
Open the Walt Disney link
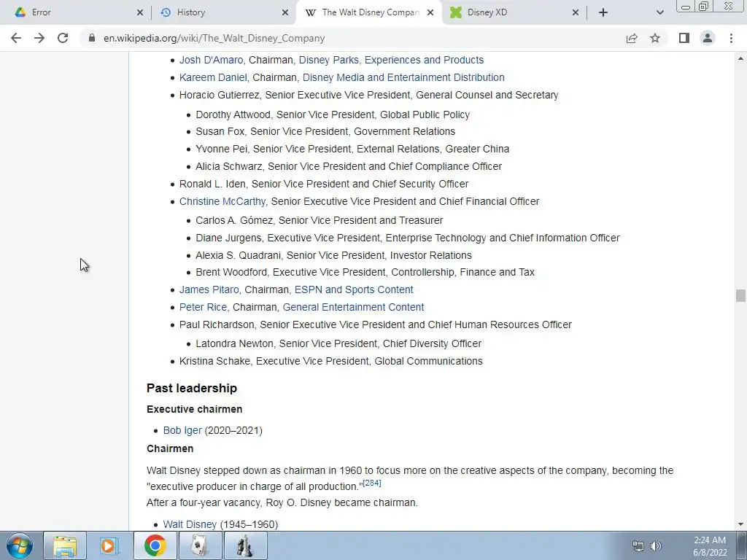[190, 524]
